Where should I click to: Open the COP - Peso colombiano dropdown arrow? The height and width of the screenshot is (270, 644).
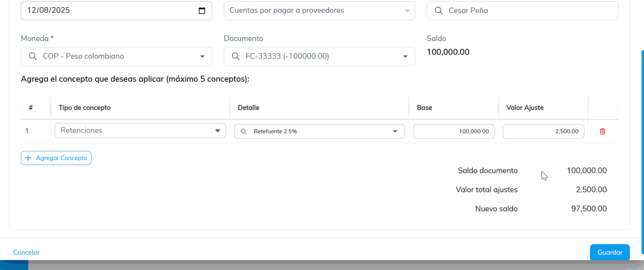pyautogui.click(x=202, y=57)
